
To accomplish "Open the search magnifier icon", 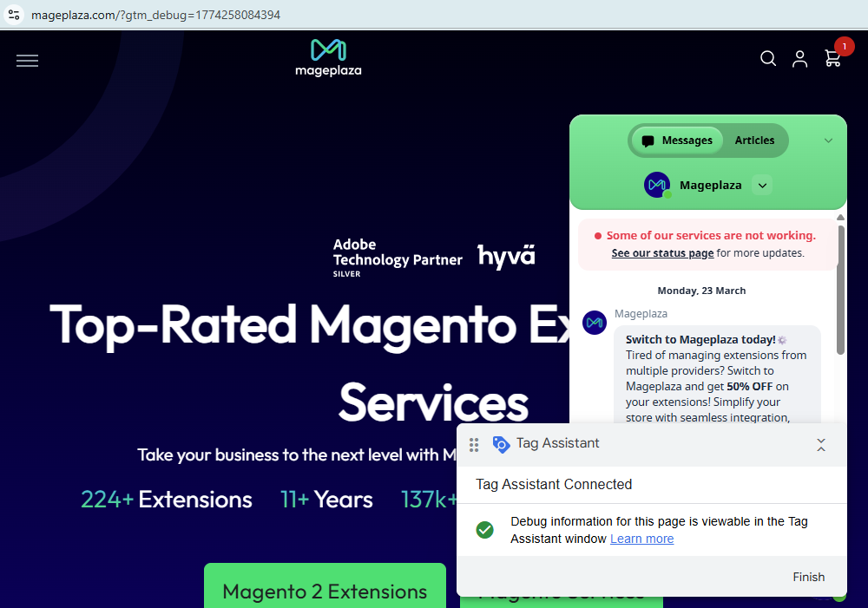I will pos(768,58).
